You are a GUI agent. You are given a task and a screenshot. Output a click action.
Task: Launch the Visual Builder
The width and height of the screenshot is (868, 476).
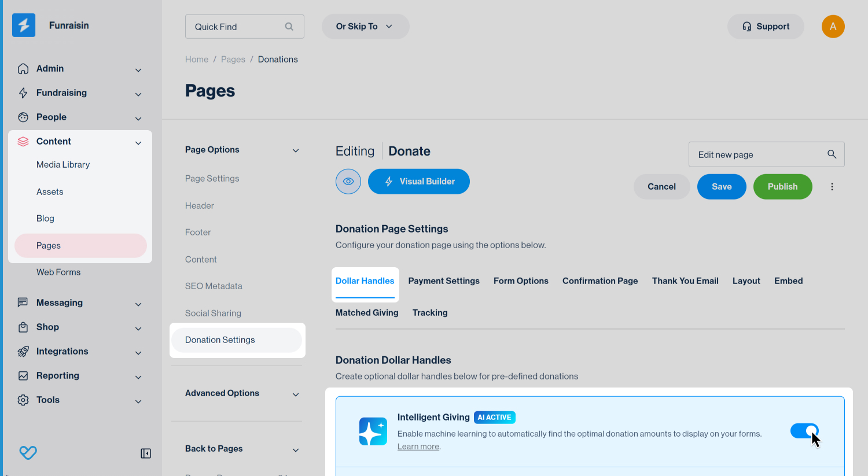(419, 182)
